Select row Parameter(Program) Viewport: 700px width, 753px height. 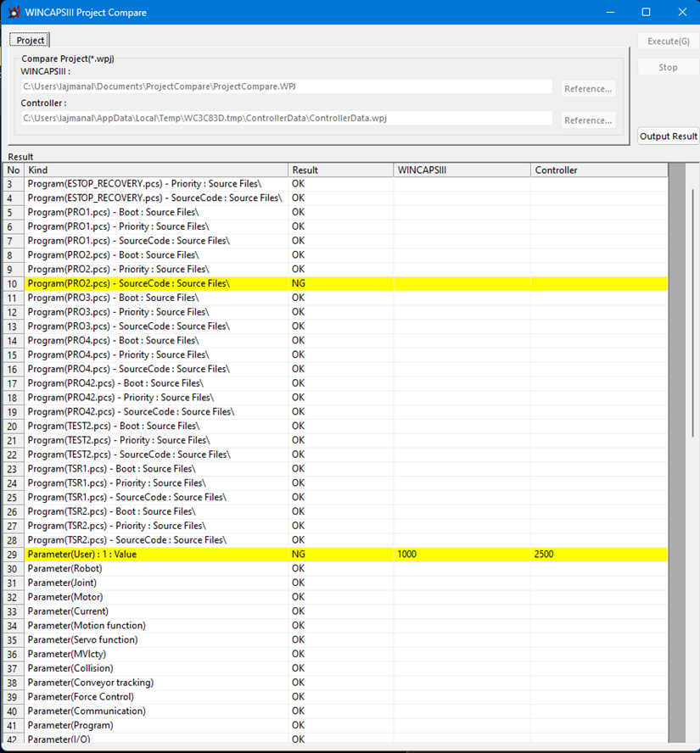pos(335,725)
